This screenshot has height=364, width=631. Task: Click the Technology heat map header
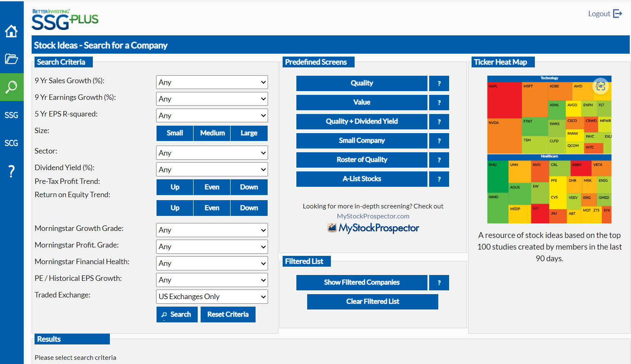coord(549,78)
